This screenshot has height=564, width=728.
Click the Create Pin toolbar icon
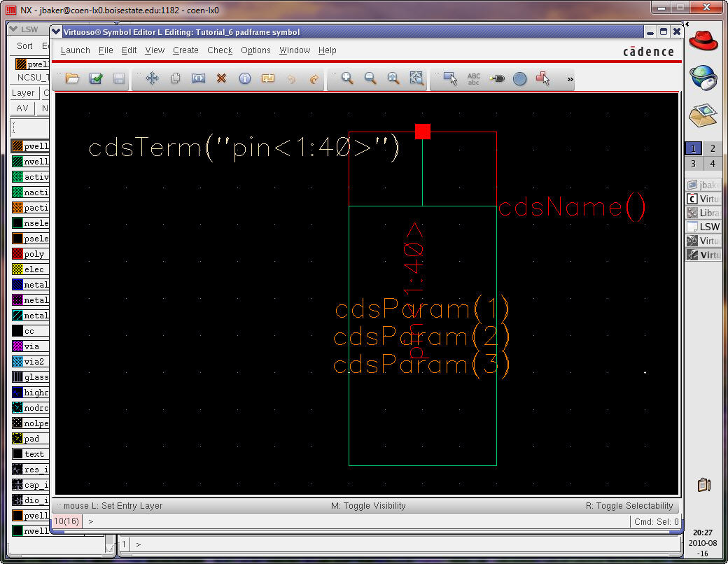click(x=497, y=79)
